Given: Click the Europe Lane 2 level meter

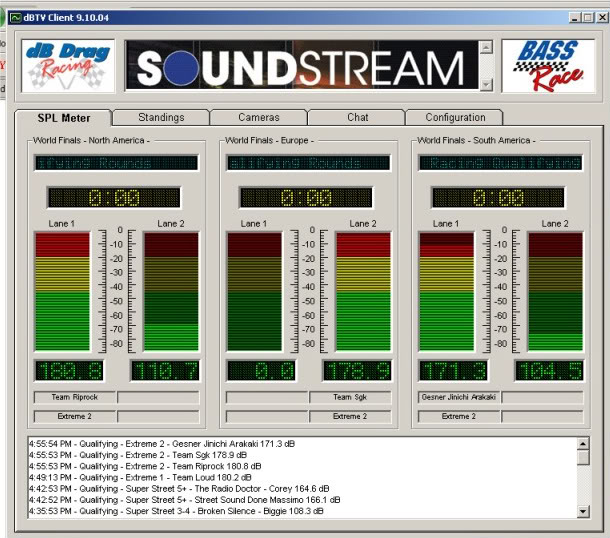Looking at the screenshot, I should coord(363,292).
